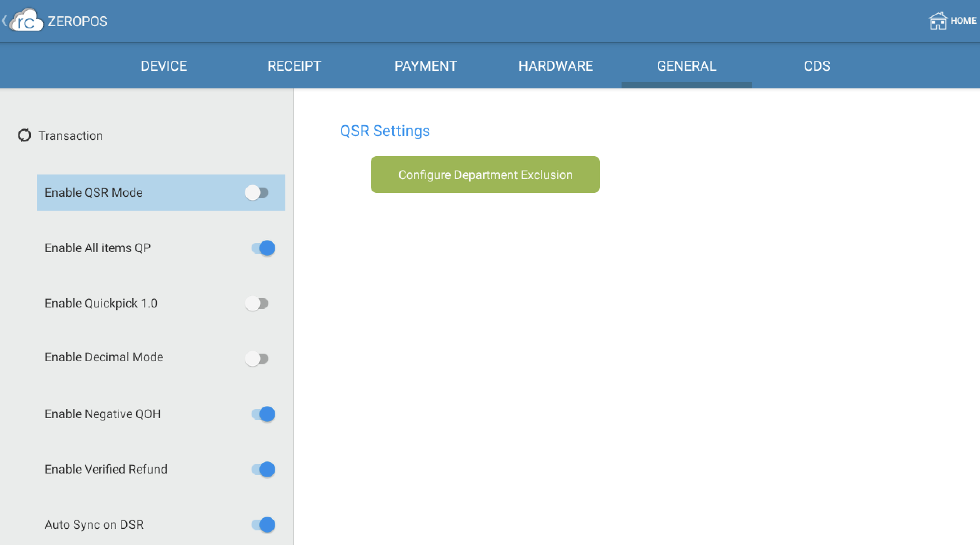The height and width of the screenshot is (545, 980).
Task: Click the HOME label link
Action: pos(963,21)
